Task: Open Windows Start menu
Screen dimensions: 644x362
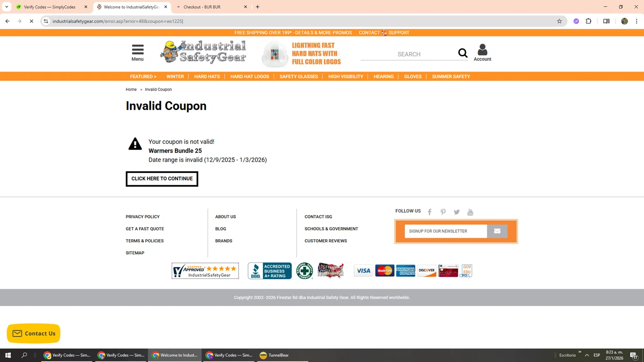Action: 8,355
